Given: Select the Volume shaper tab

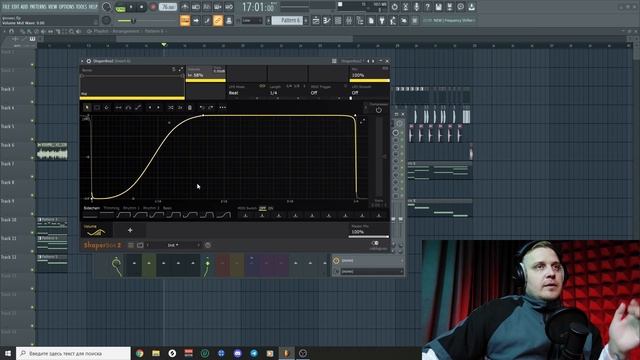Looking at the screenshot, I should [x=96, y=230].
